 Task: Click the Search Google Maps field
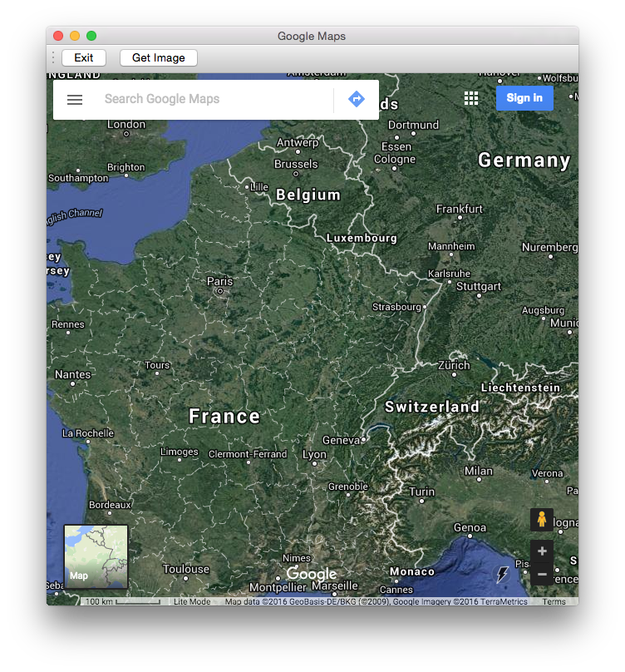coord(214,99)
